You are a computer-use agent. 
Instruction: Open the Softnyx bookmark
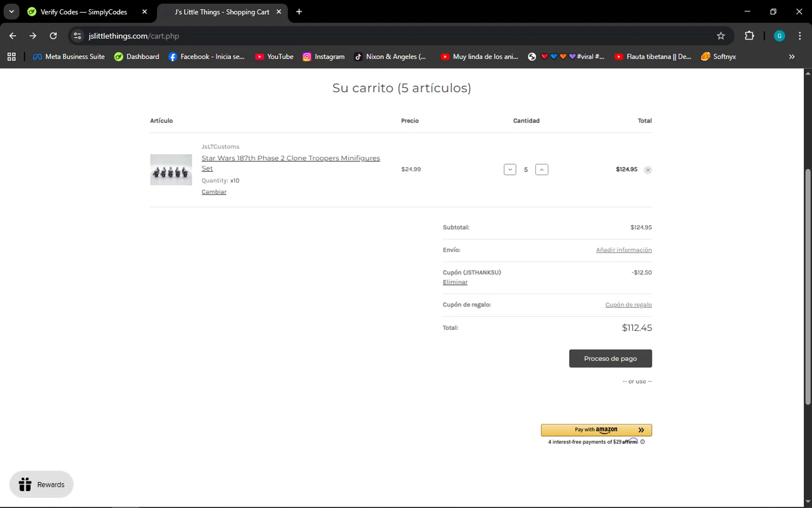[718, 56]
